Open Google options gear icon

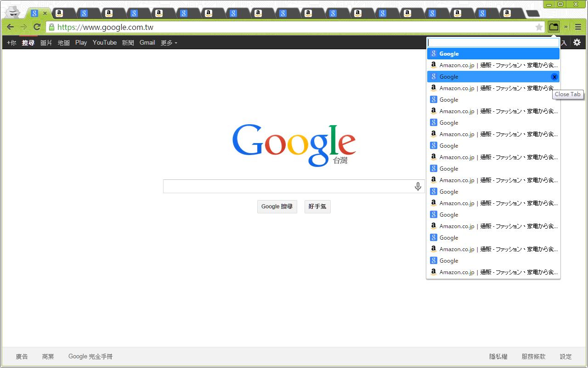577,42
